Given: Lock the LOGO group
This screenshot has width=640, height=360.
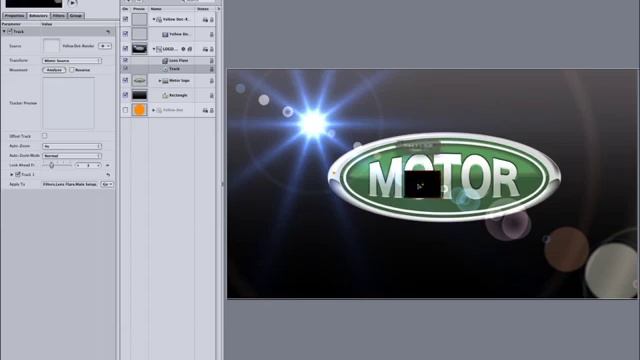Looking at the screenshot, I should pos(211,49).
